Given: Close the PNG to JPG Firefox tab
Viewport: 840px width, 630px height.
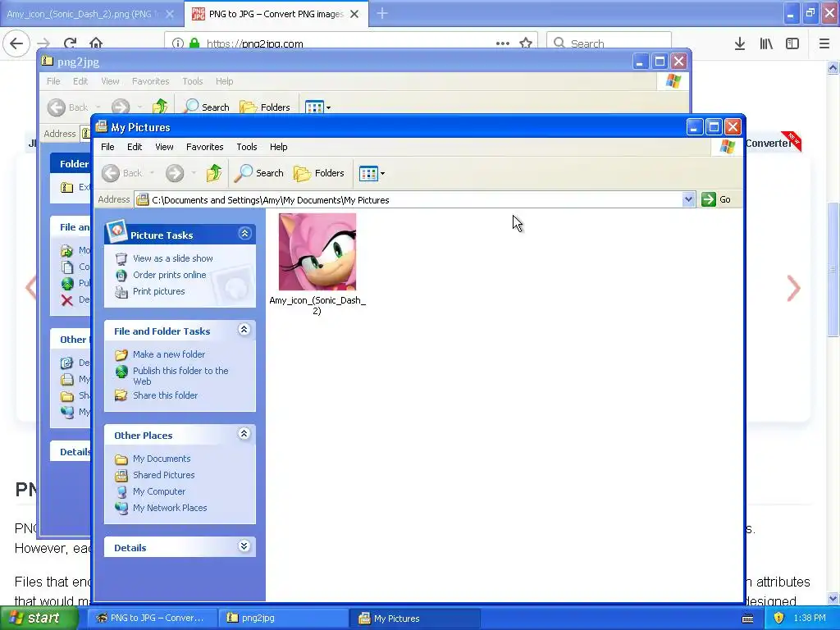Looking at the screenshot, I should click(x=354, y=14).
